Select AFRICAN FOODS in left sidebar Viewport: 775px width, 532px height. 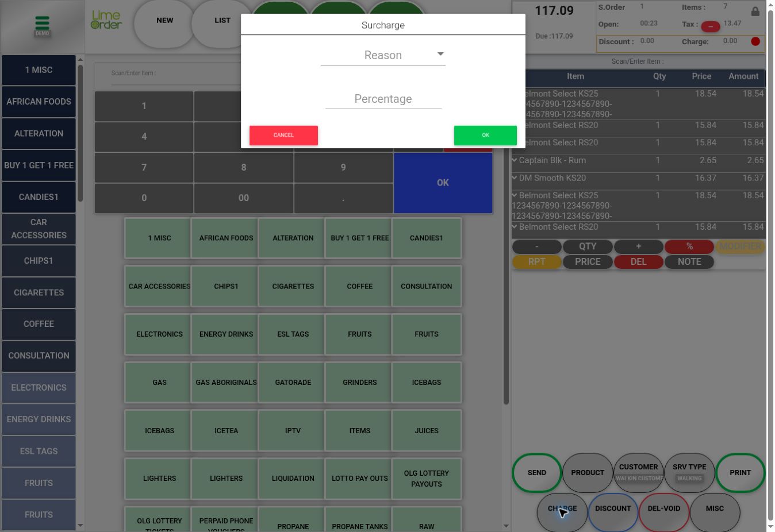point(39,102)
